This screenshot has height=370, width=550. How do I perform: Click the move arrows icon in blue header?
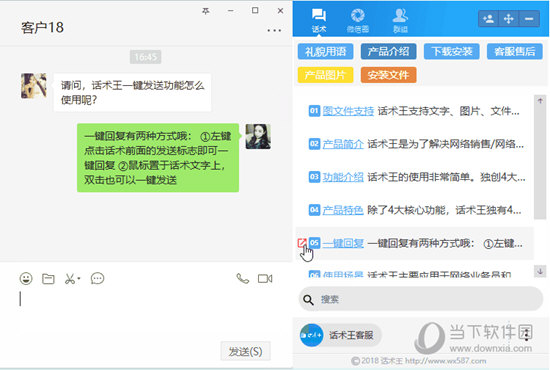click(x=509, y=18)
